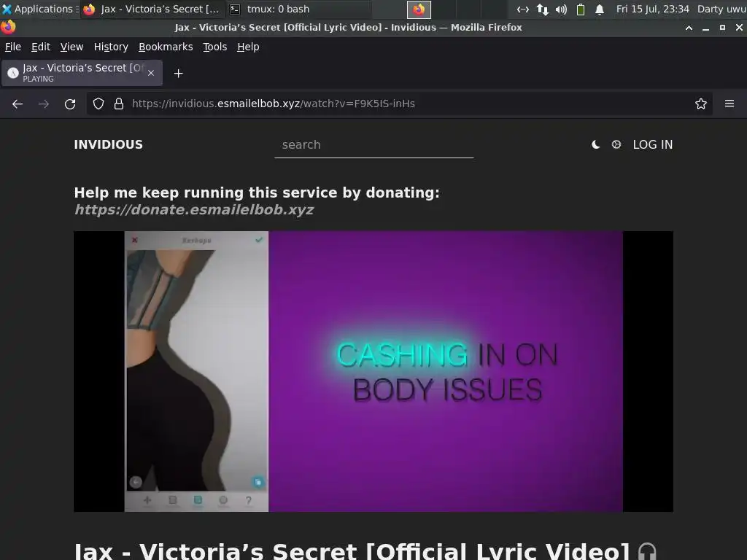Open the volume speaker tray icon
This screenshot has height=560, width=747.
click(x=561, y=9)
